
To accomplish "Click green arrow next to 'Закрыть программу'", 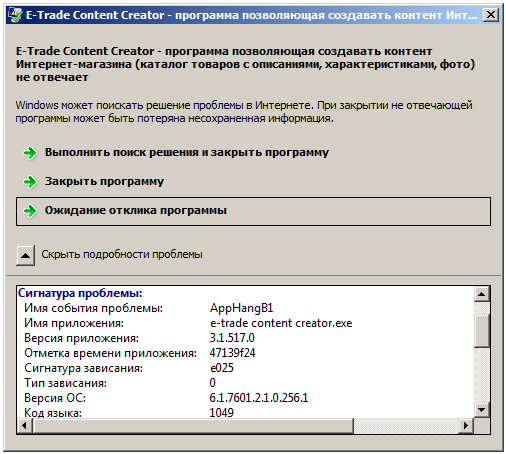I will (30, 182).
